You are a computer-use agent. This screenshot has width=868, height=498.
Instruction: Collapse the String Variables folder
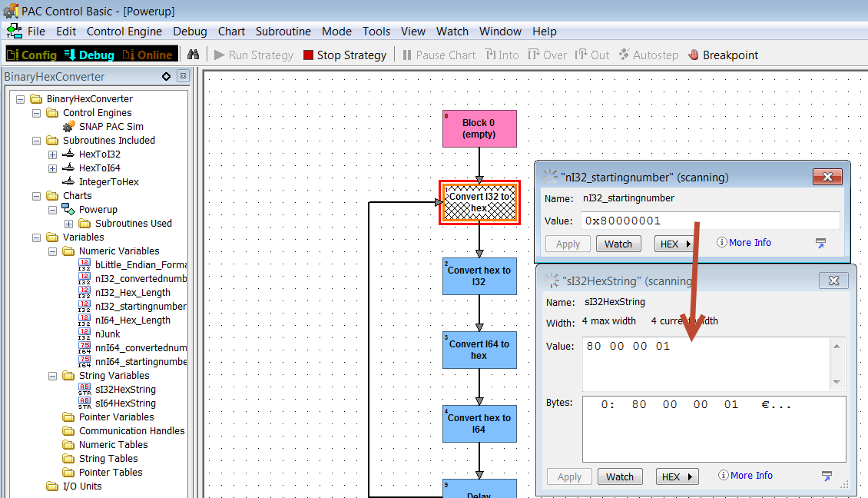(x=52, y=375)
